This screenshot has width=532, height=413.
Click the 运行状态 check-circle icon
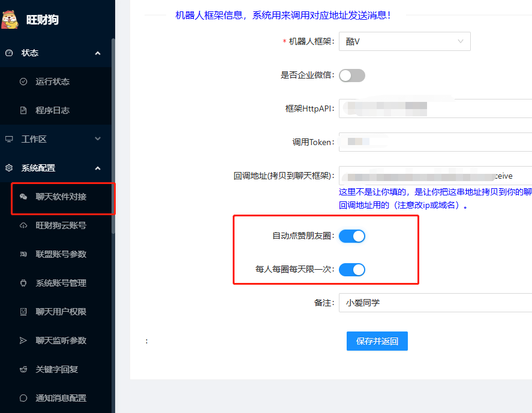tap(23, 82)
